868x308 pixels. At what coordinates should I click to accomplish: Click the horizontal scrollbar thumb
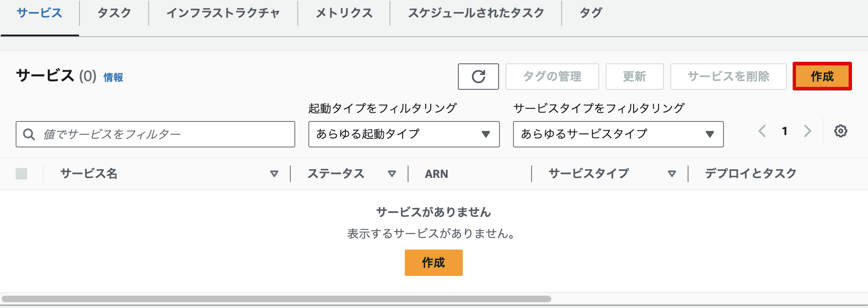point(276,299)
